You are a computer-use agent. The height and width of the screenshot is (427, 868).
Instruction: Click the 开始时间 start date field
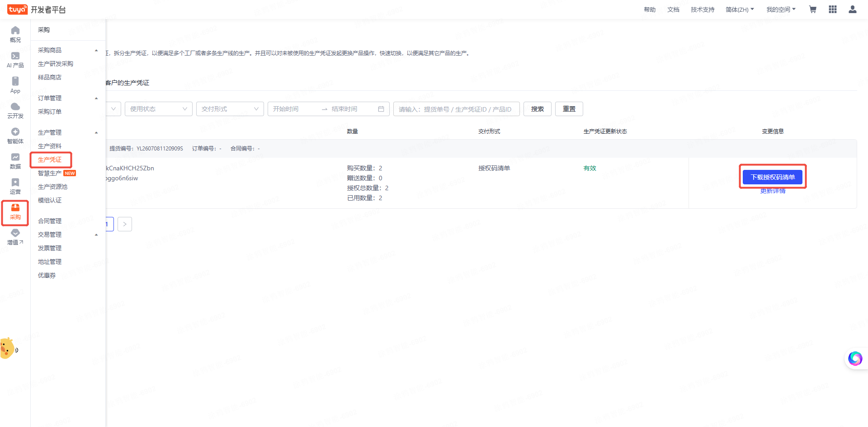click(x=294, y=109)
